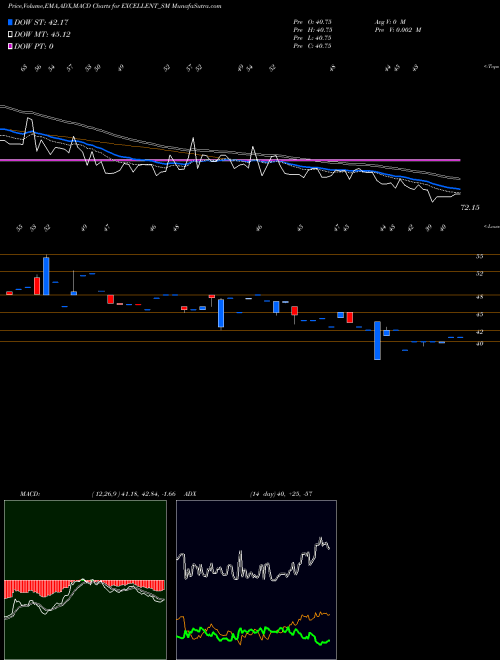This screenshot has width=500, height=660.
Task: Open the green MACD indicator chart
Action: click(x=85, y=580)
